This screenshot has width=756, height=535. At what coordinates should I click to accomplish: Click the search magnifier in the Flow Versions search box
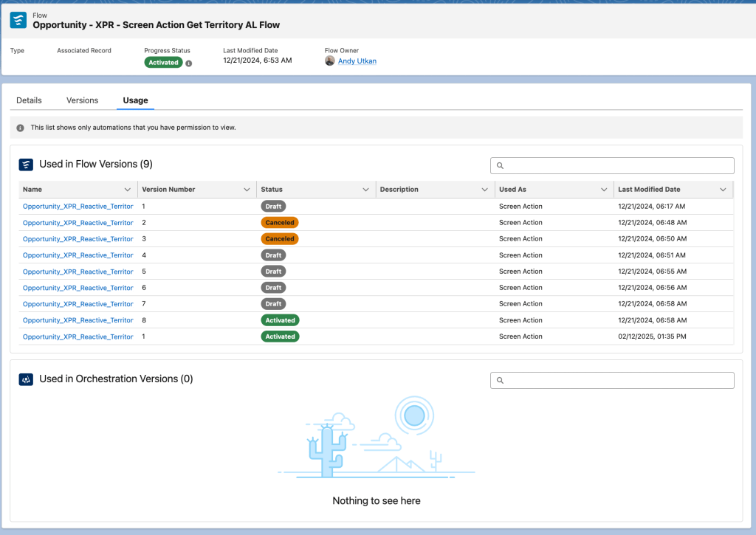pos(499,165)
